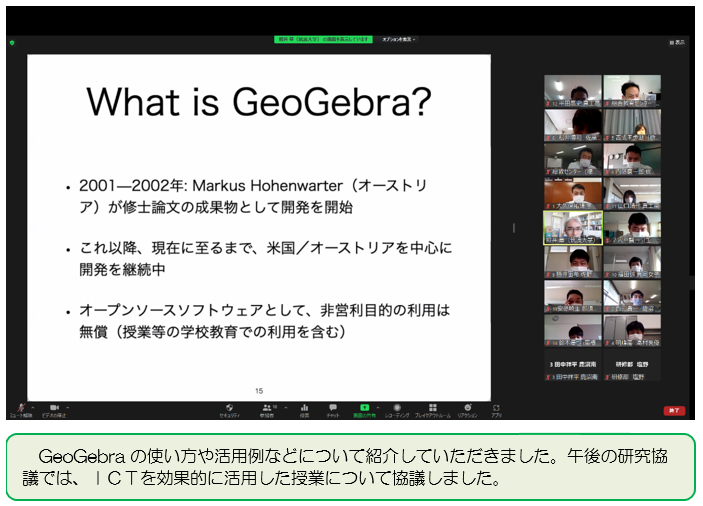Select the yellow-highlighted active speaker video tile

pos(573,228)
